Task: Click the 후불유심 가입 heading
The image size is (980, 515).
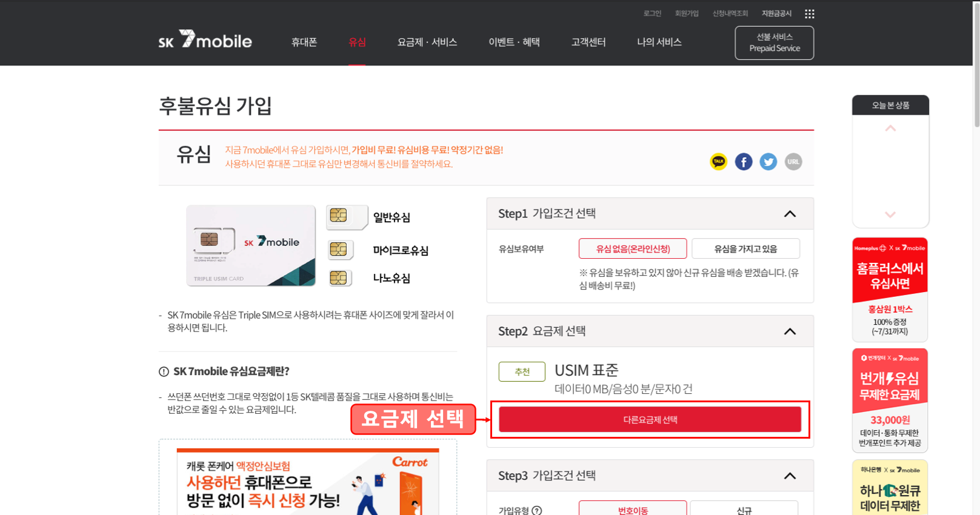Action: (x=215, y=105)
